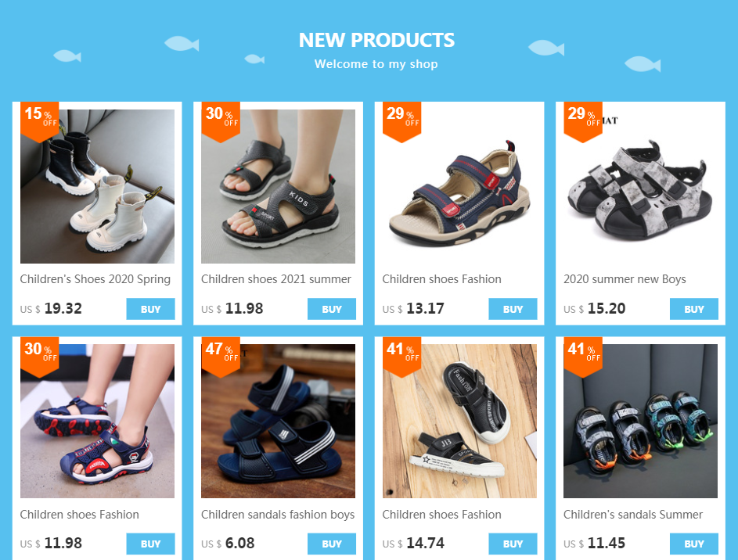
Task: Open '2020 summer new Boys' product link
Action: [625, 279]
